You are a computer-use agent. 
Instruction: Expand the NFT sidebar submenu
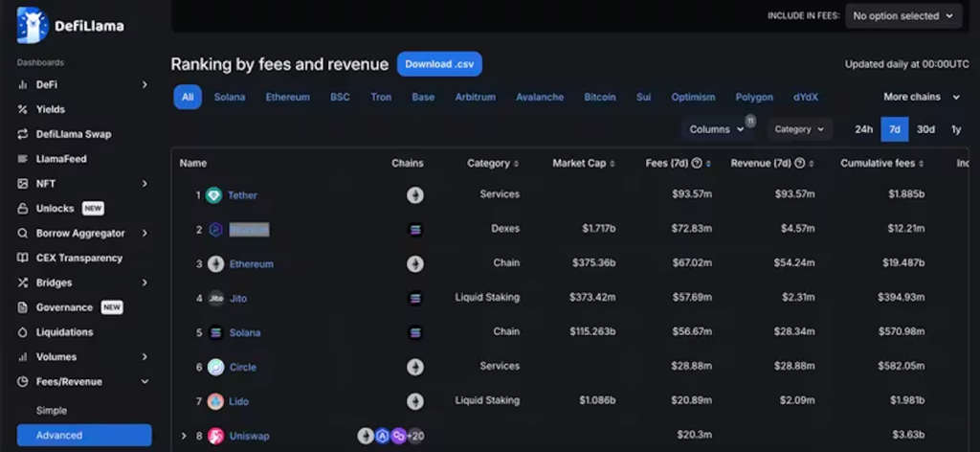(x=145, y=184)
